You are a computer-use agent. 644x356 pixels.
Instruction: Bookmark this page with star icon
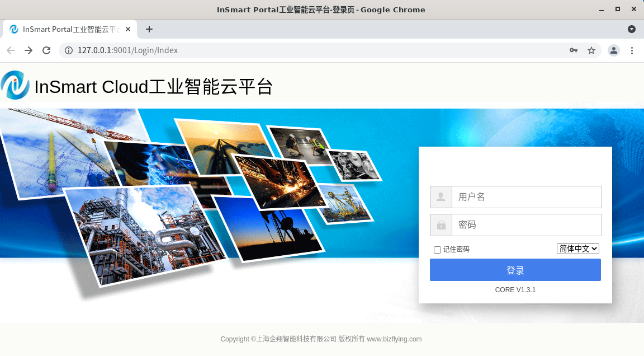[591, 50]
